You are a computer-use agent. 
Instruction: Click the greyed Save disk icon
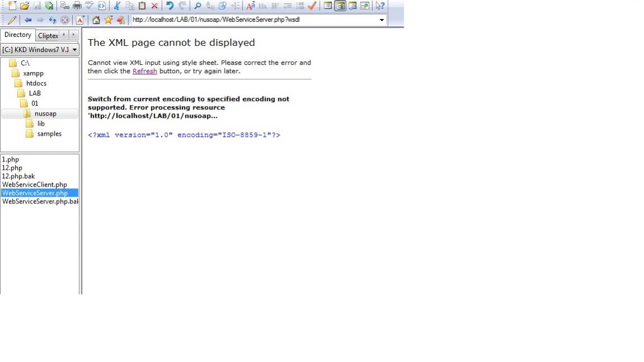click(x=37, y=6)
